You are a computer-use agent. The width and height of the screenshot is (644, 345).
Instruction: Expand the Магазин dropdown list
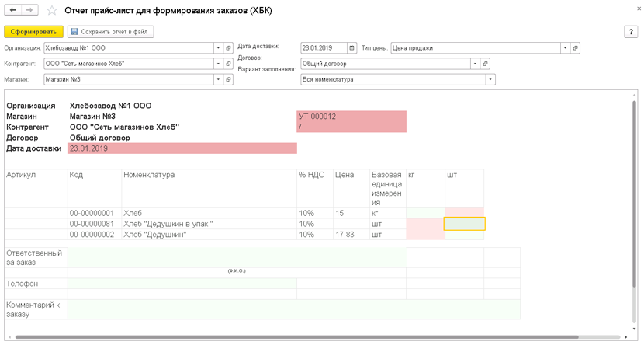pos(218,79)
